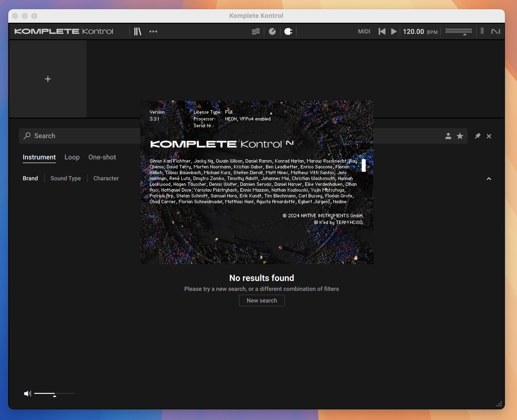
Task: Click the 'NEON, VFPv4 enabled' text
Action: 248,119
